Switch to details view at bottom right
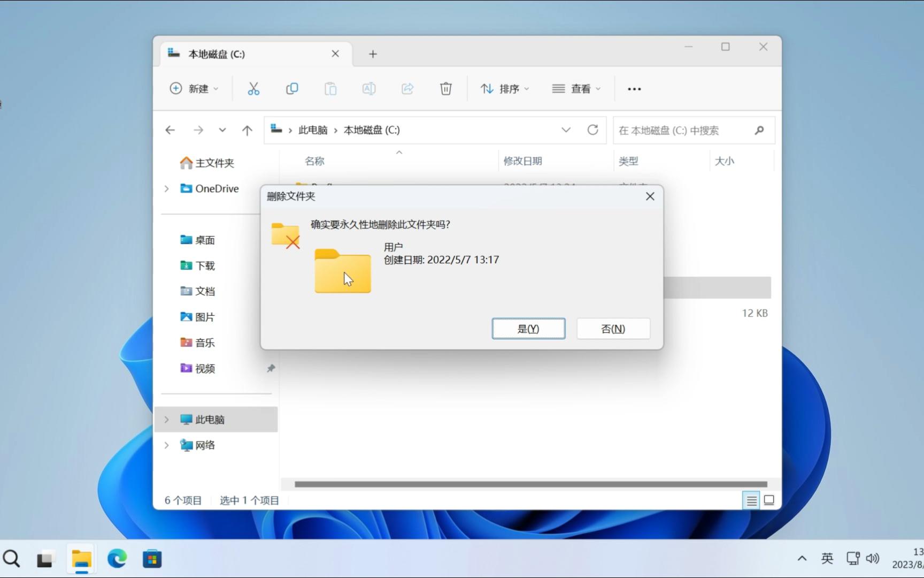 (x=751, y=500)
